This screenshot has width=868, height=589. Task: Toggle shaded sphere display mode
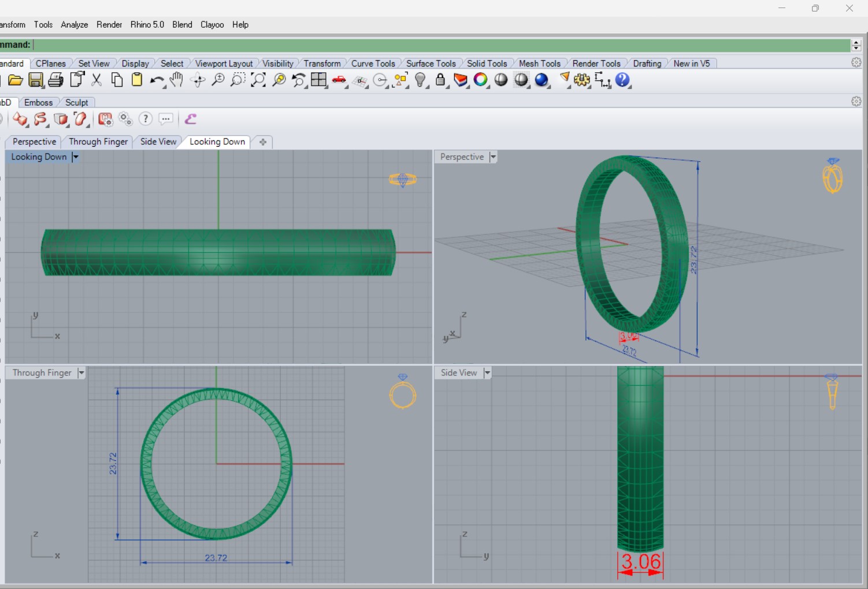[501, 80]
